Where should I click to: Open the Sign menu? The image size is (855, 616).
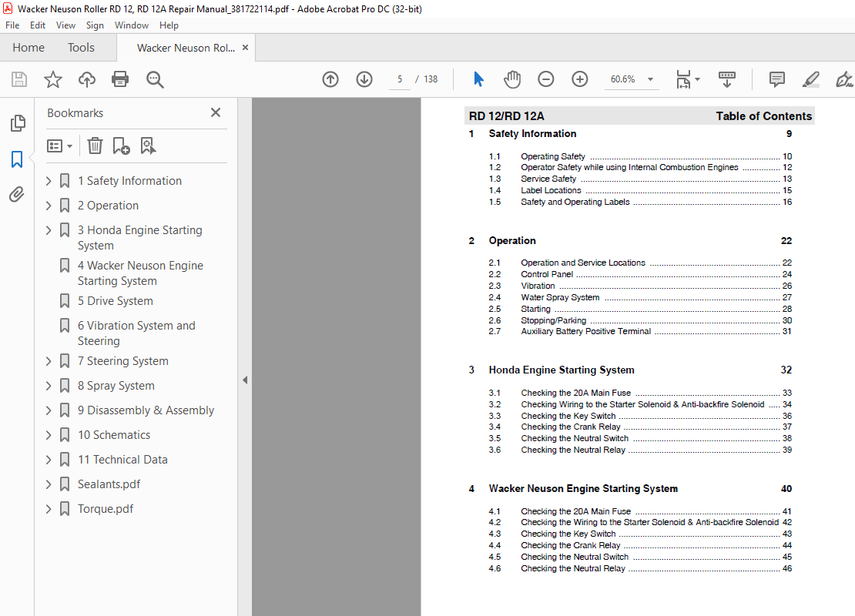95,25
